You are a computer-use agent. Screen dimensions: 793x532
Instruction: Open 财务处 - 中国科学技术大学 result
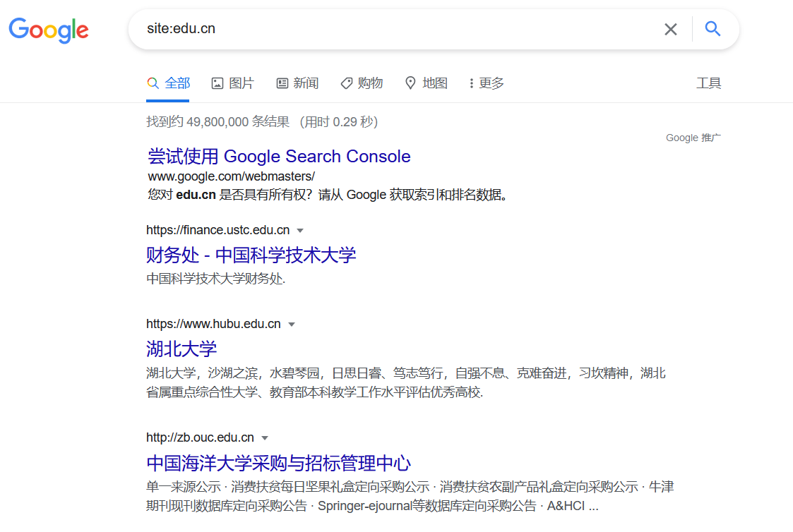coord(251,255)
